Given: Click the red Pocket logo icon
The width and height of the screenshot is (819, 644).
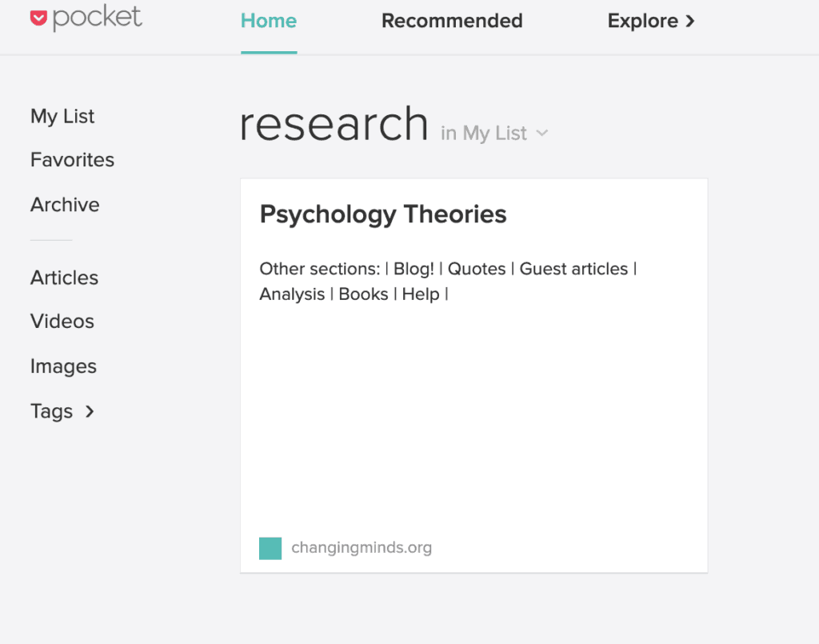Looking at the screenshot, I should pyautogui.click(x=38, y=18).
